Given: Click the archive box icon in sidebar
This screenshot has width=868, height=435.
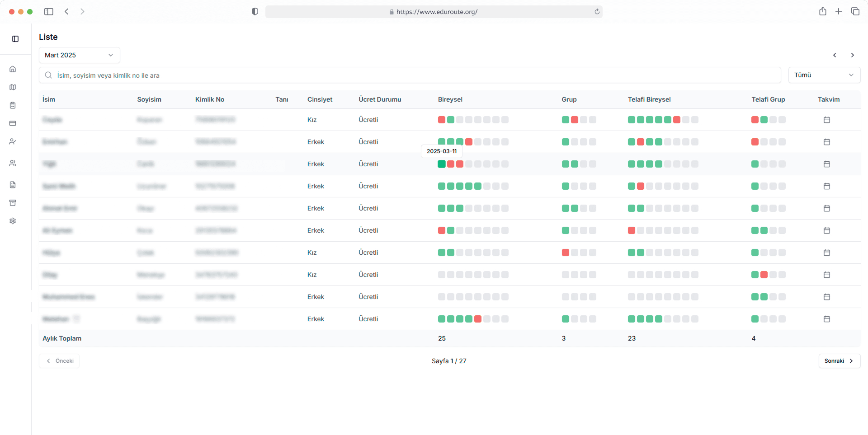Looking at the screenshot, I should point(13,203).
